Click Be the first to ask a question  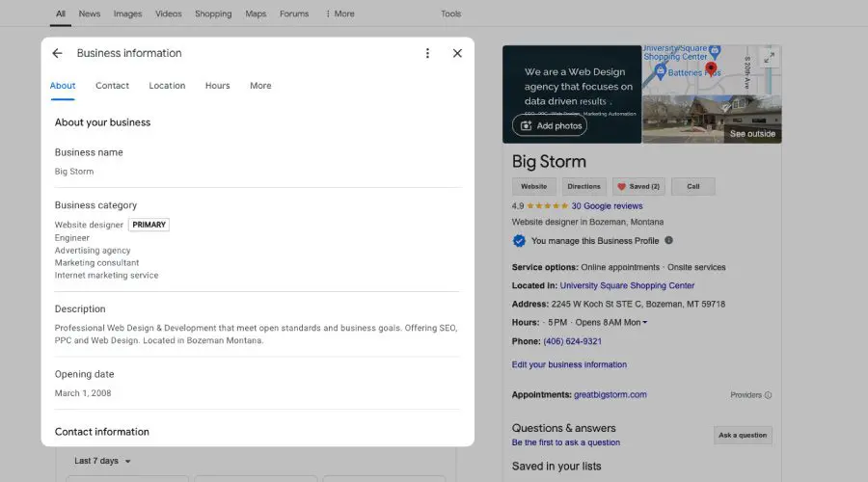point(566,442)
